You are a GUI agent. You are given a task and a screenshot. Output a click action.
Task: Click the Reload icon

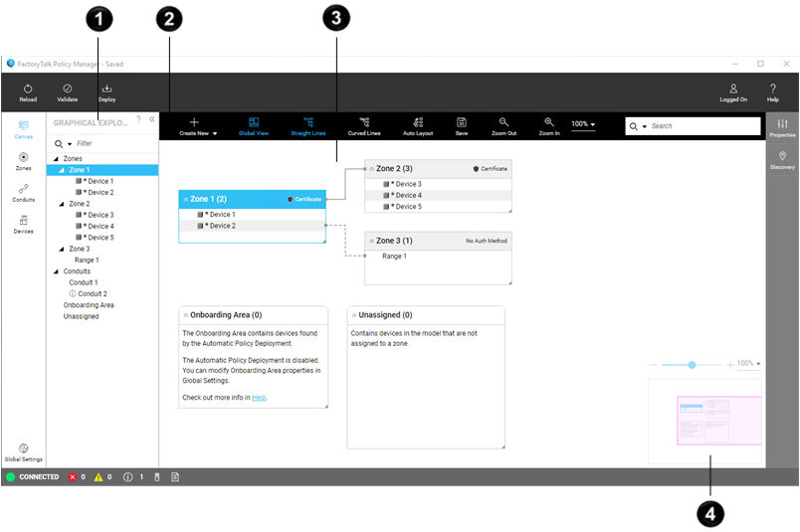pos(28,89)
